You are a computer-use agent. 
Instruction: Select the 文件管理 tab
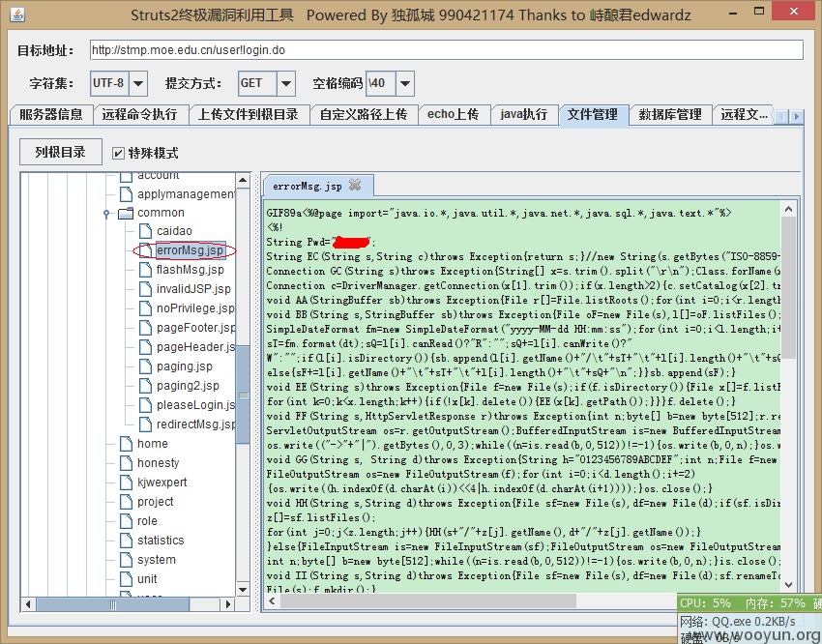(593, 114)
